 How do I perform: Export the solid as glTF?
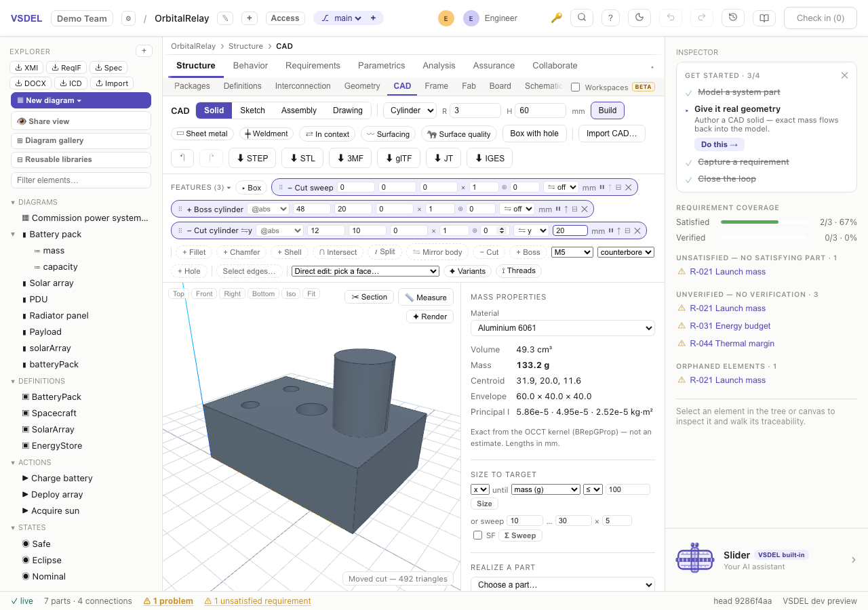click(x=398, y=158)
